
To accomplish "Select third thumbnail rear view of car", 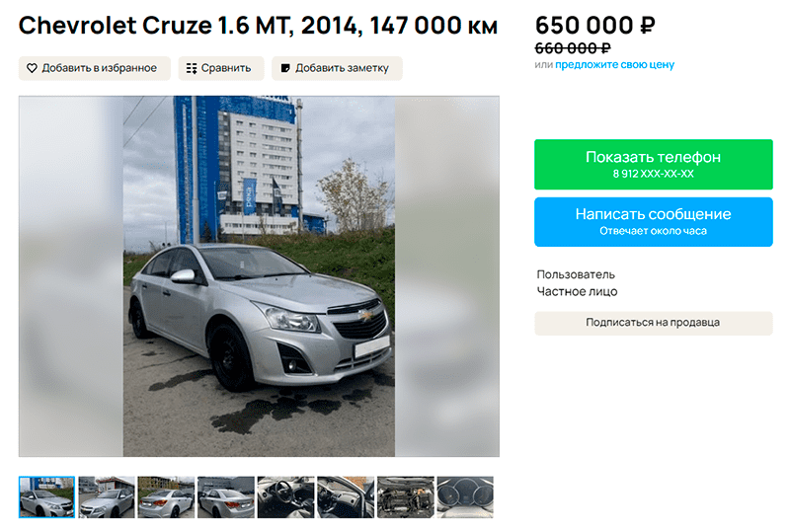I will pos(166,497).
